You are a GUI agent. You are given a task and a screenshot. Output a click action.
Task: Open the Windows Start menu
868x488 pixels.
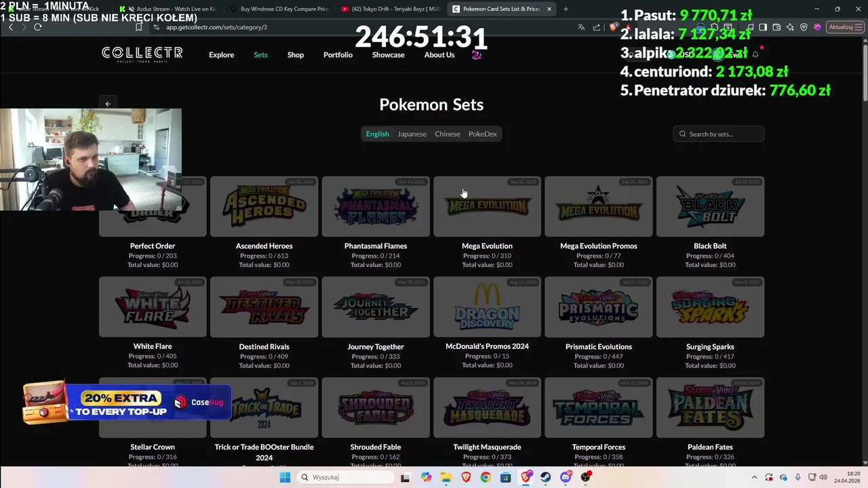point(285,477)
